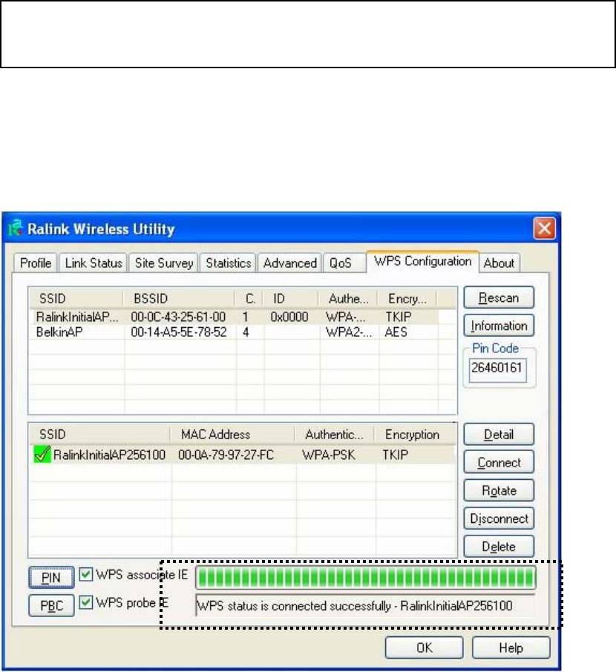This screenshot has width=616, height=672.
Task: Click the Pin Code field showing 26460161
Action: 497,370
